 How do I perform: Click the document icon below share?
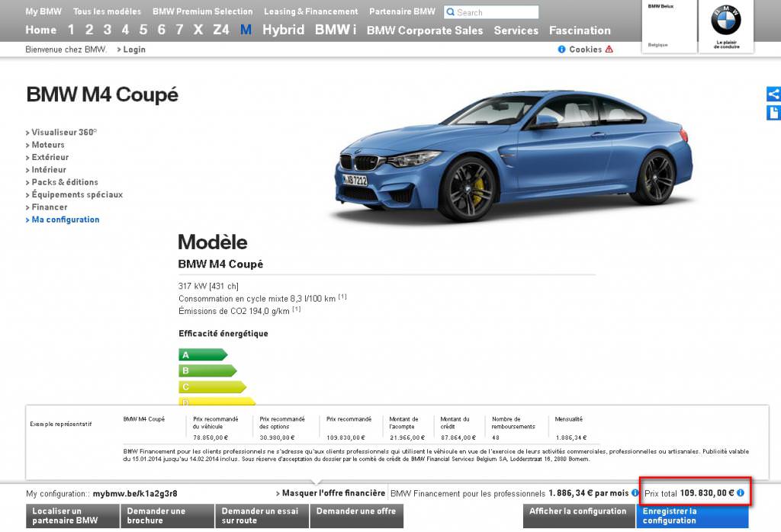[773, 113]
